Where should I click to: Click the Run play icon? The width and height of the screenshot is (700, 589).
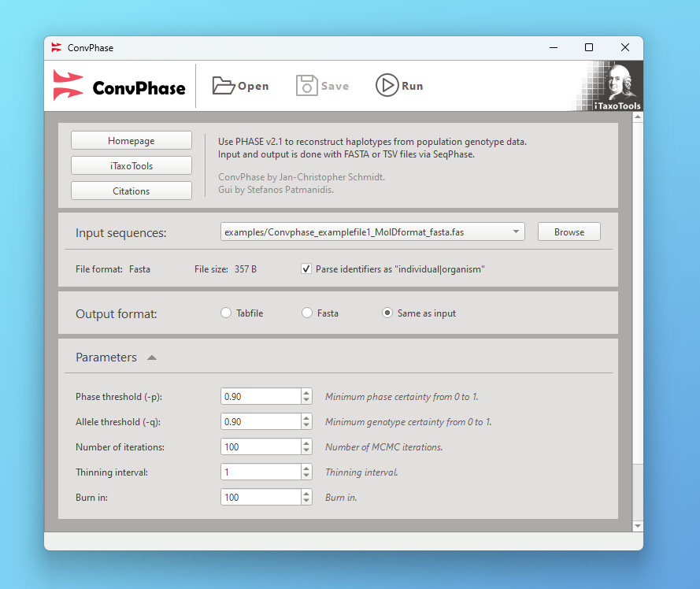(x=387, y=86)
